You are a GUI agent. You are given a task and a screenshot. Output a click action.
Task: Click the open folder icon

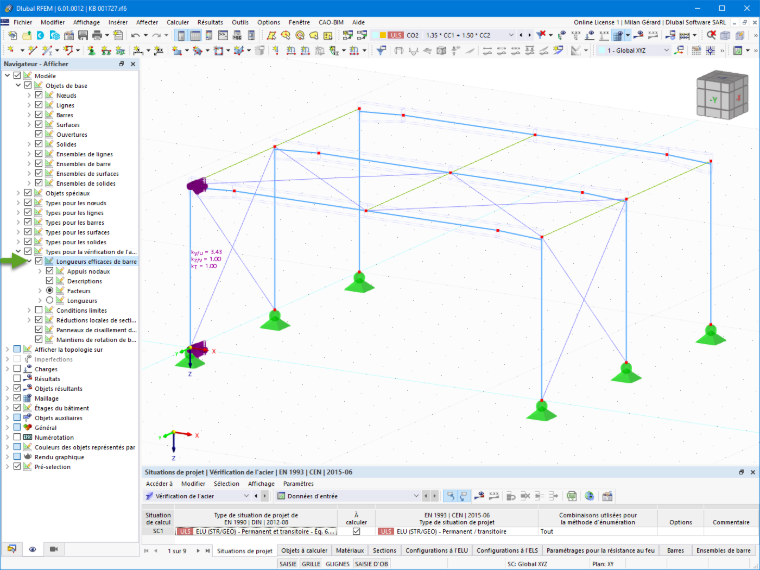pyautogui.click(x=27, y=35)
